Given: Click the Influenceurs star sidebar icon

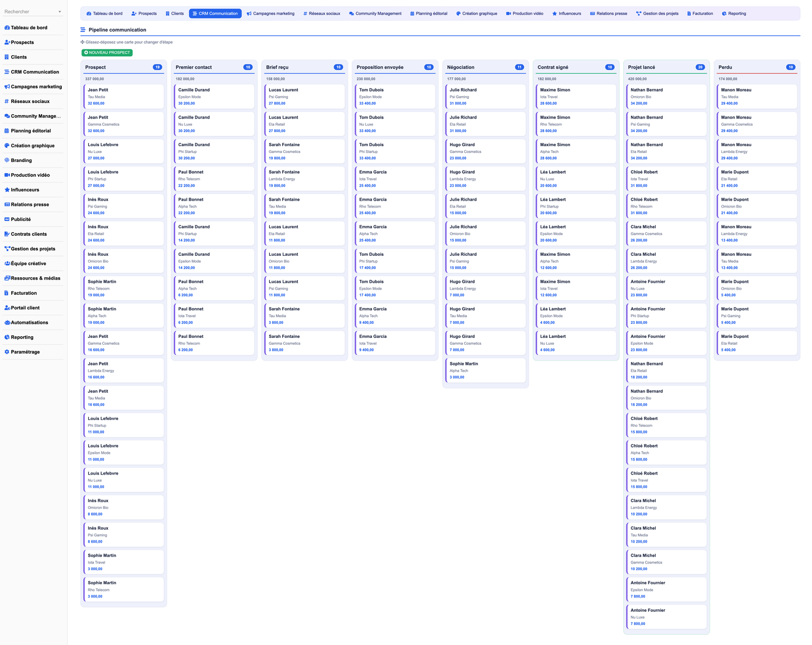Looking at the screenshot, I should [7, 190].
